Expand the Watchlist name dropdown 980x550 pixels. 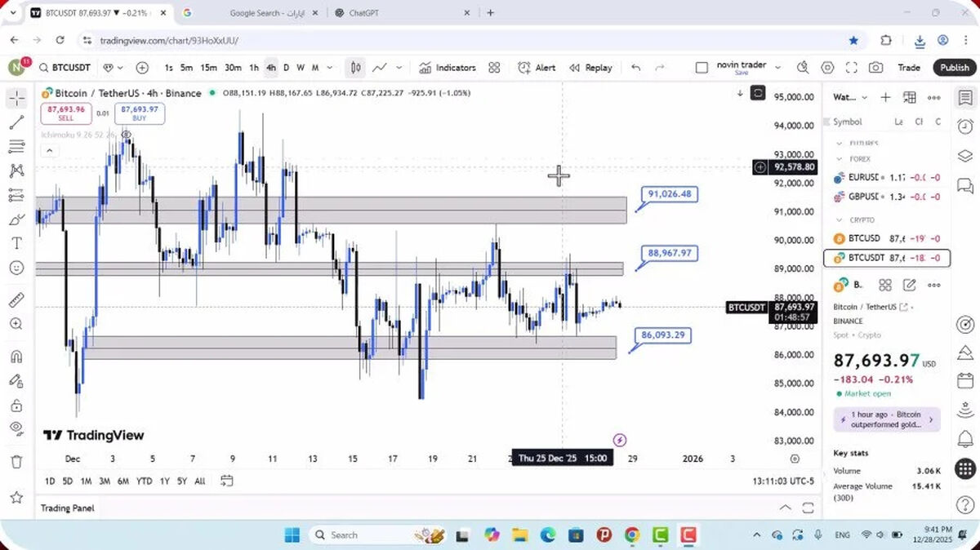pyautogui.click(x=865, y=97)
